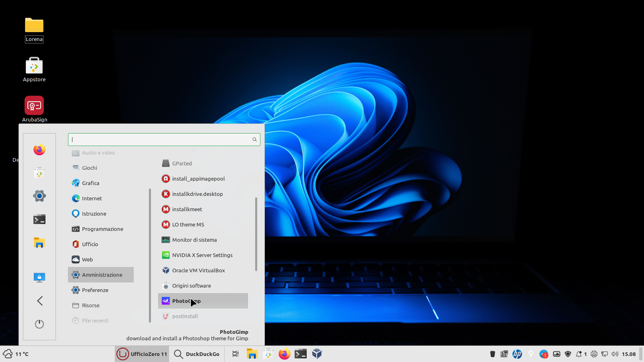Open Appstore from the menu favorites sidebar
The image size is (644, 362).
(x=39, y=173)
